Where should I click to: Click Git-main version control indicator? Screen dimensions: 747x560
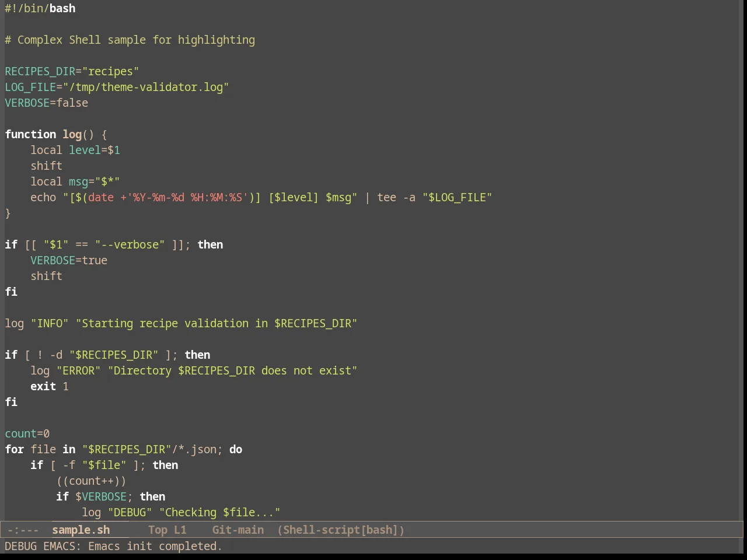coord(238,530)
